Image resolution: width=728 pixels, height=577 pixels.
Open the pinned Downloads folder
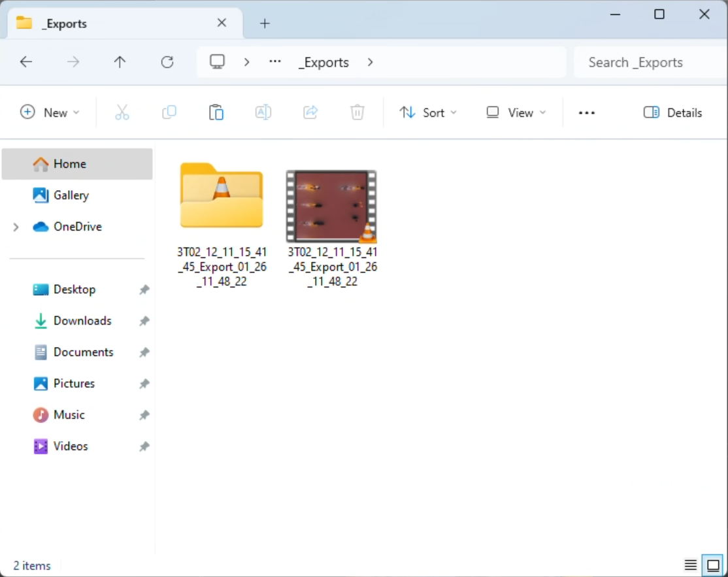pos(82,321)
